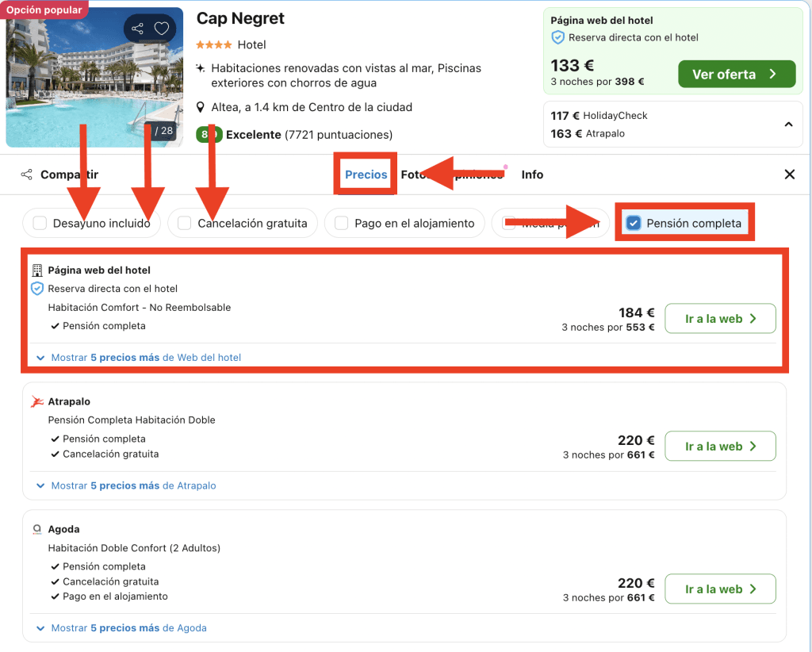This screenshot has width=812, height=652.
Task: Click the share icon on hotel photo
Action: pyautogui.click(x=138, y=29)
